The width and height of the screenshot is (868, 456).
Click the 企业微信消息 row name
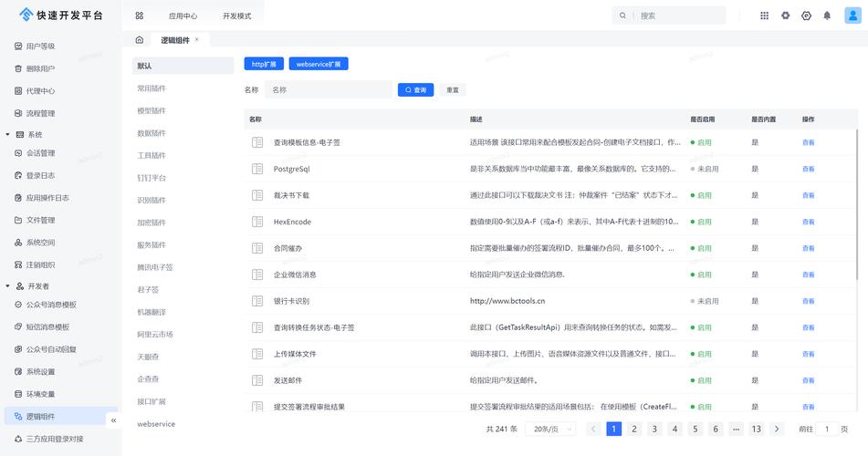[295, 275]
